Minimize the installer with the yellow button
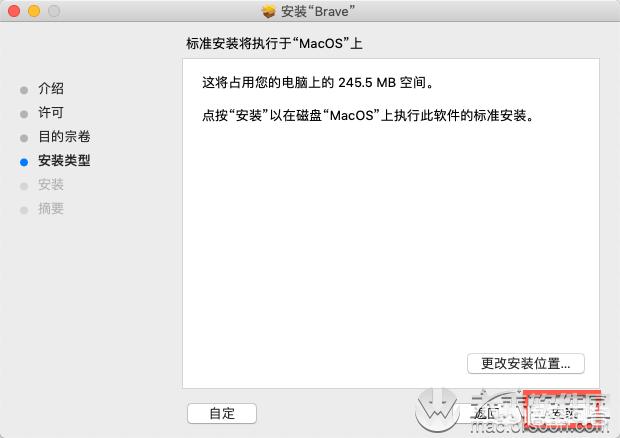Screen dimensions: 620x438 pyautogui.click(x=34, y=11)
